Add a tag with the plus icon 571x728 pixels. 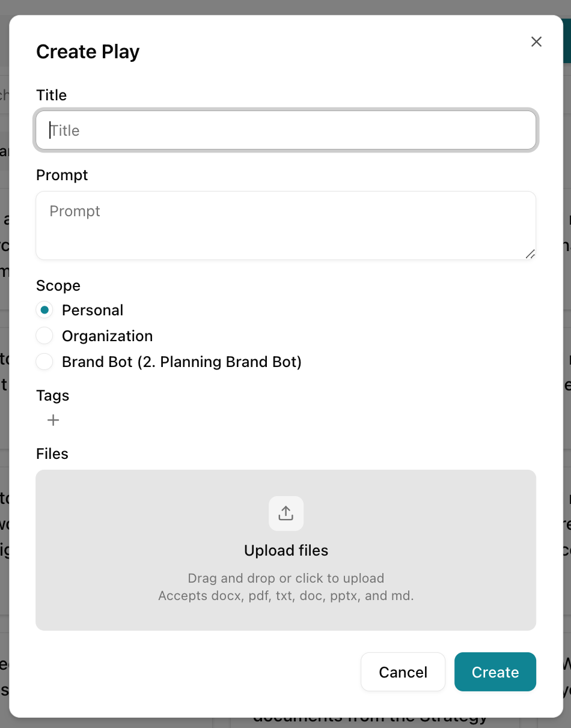[53, 420]
